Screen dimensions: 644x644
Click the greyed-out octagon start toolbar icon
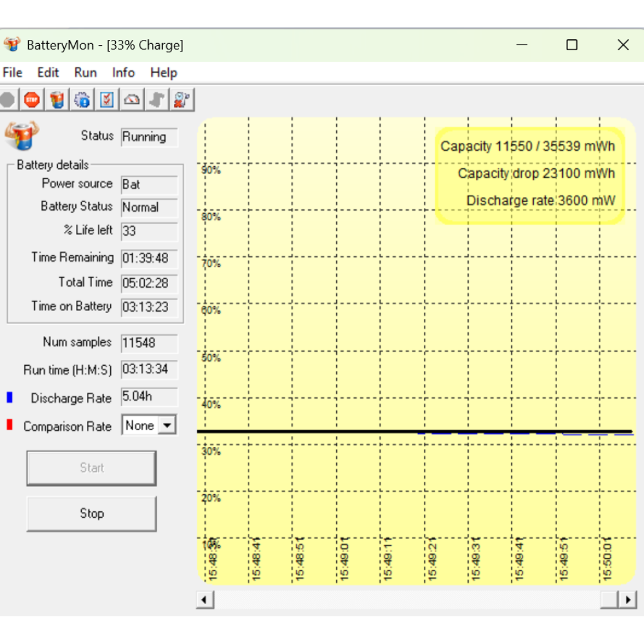tap(8, 100)
